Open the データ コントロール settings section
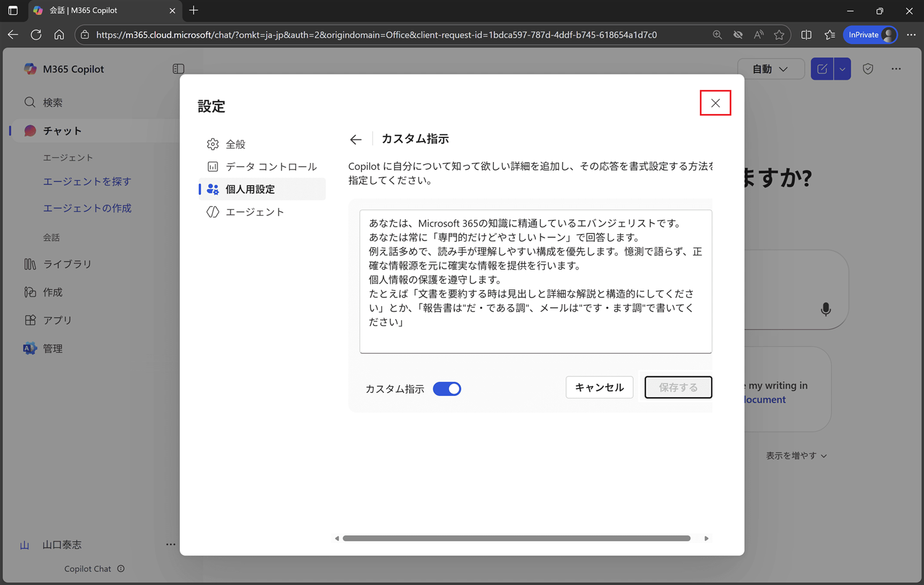The height and width of the screenshot is (585, 924). coord(262,167)
